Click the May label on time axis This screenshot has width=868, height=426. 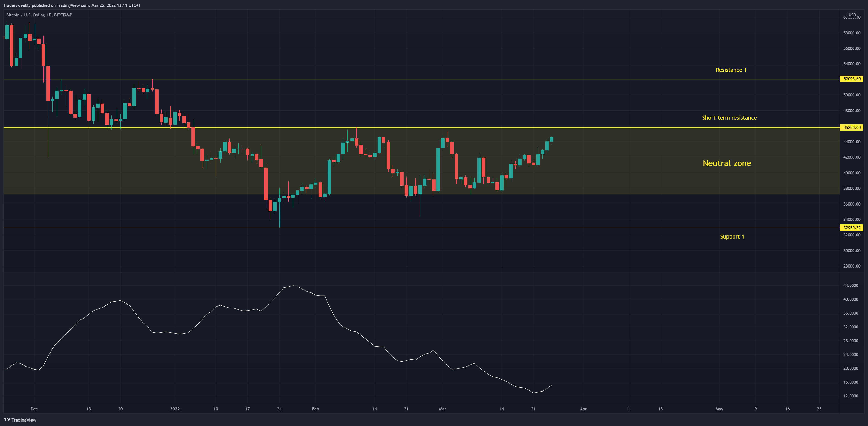pos(719,409)
